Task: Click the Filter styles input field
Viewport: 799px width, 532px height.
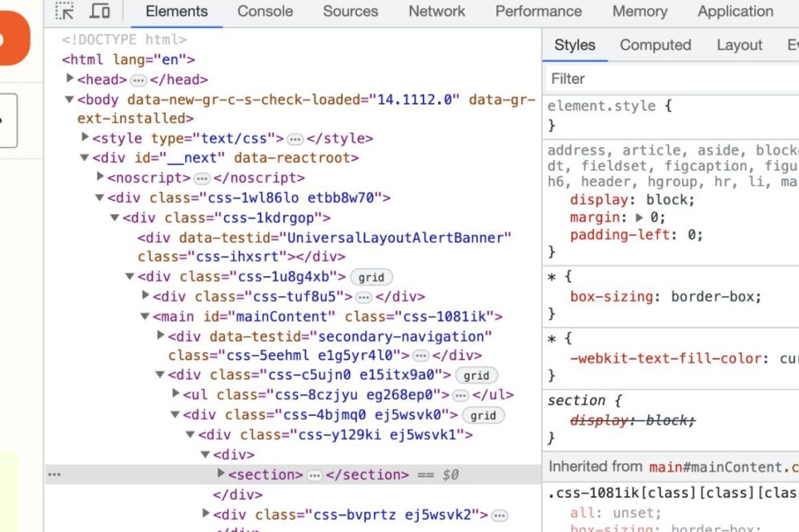Action: [673, 78]
